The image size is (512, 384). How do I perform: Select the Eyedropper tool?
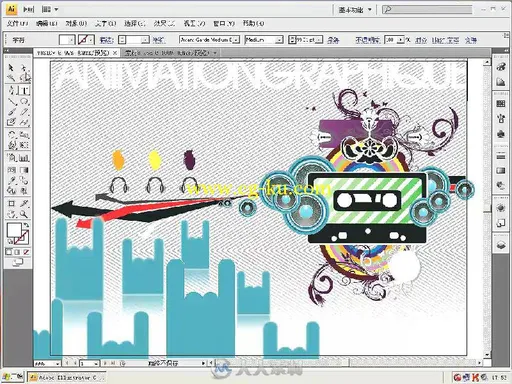click(11, 180)
